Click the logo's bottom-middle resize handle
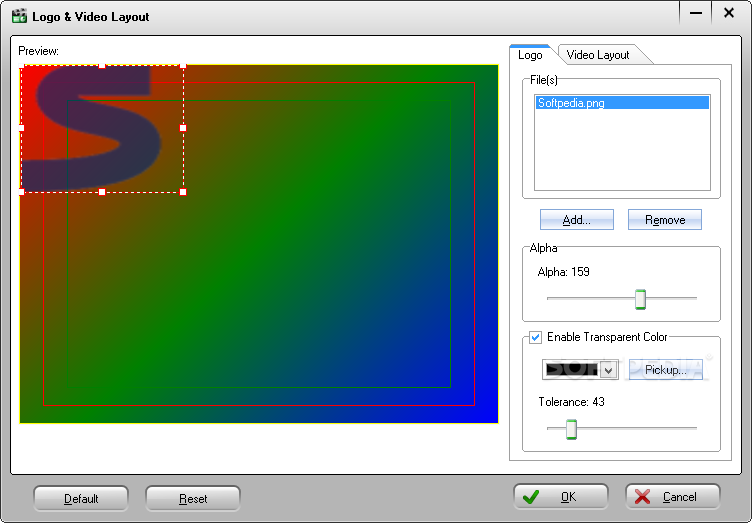Viewport: 752px width, 523px height. coord(102,192)
